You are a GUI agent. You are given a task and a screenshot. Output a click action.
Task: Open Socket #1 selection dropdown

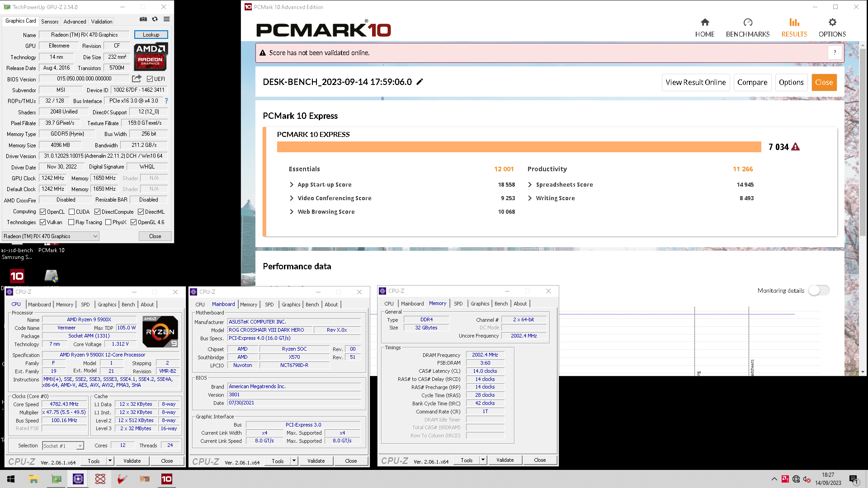coord(63,446)
